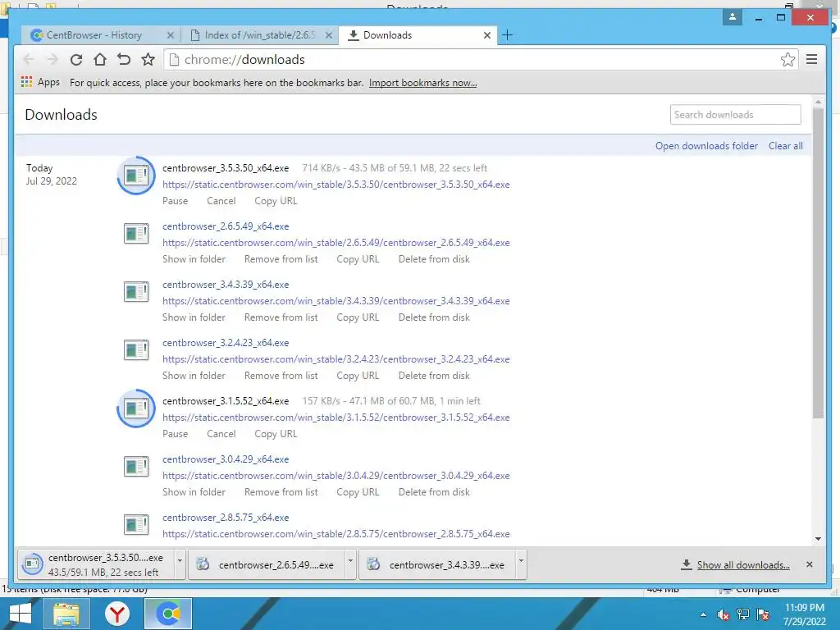Click the centbrowser_3.4.3.39 file icon in list
The width and height of the screenshot is (840, 630).
(136, 292)
